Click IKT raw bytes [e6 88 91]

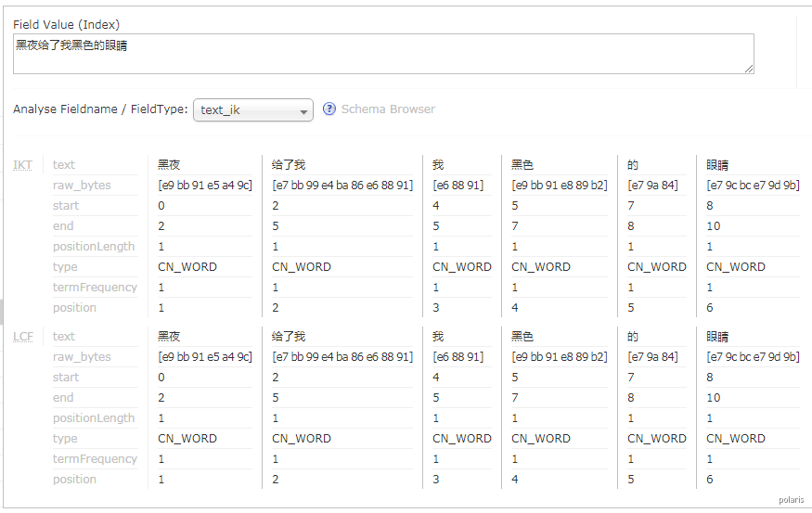coord(458,186)
